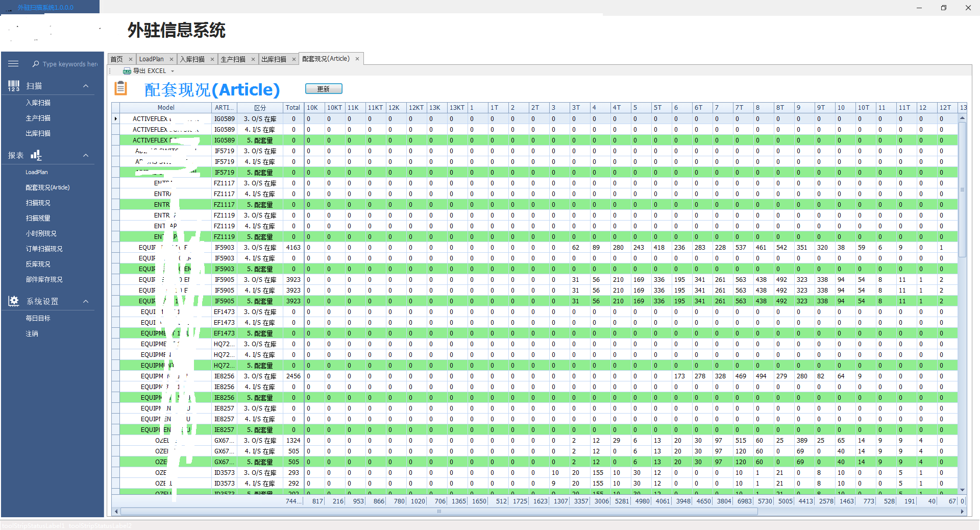Open 订单扫描现况 in the sidebar
Viewport: 980px width, 530px height.
tap(44, 249)
